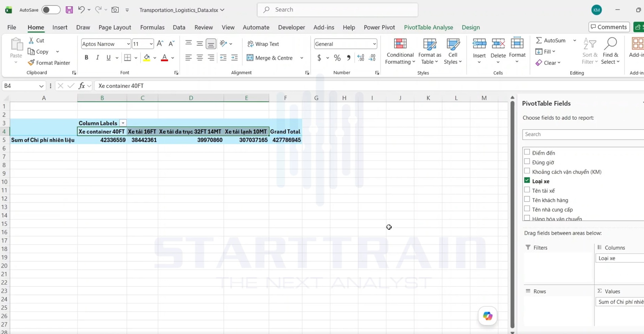
Task: Click the Comments button
Action: (x=609, y=27)
